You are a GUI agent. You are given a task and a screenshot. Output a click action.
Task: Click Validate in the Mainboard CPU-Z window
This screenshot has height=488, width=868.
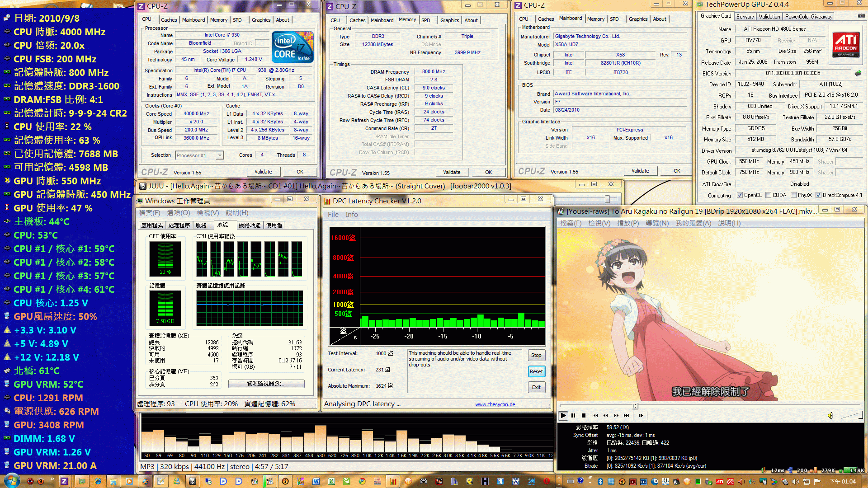(640, 171)
